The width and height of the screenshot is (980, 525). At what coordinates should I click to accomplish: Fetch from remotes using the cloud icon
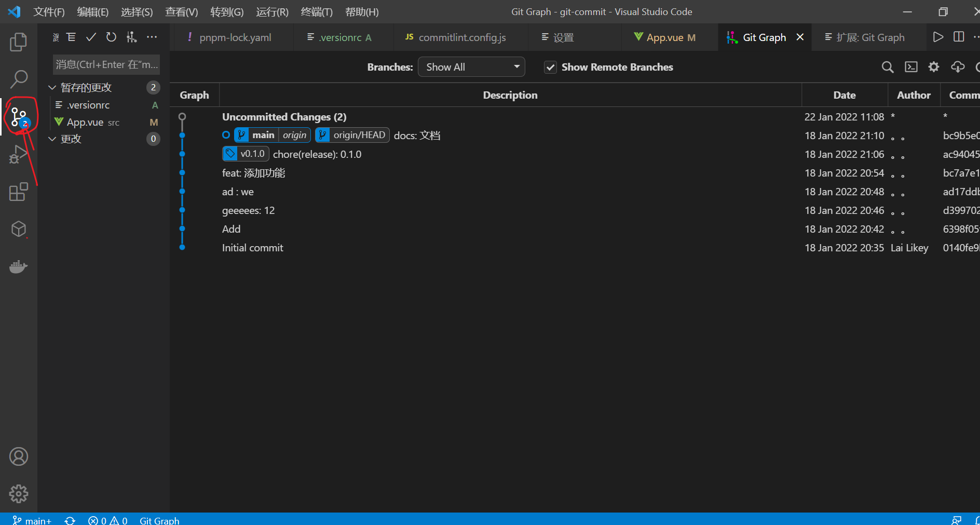pos(958,67)
